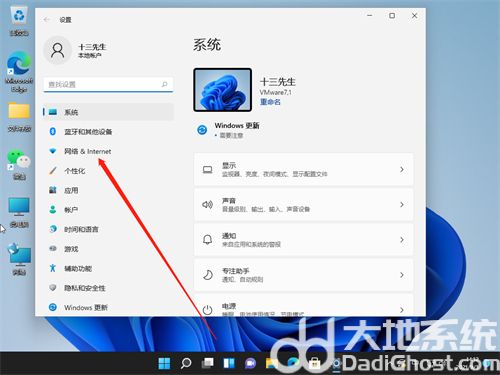Select 应用 in the settings sidebar
The width and height of the screenshot is (500, 375).
[108, 190]
